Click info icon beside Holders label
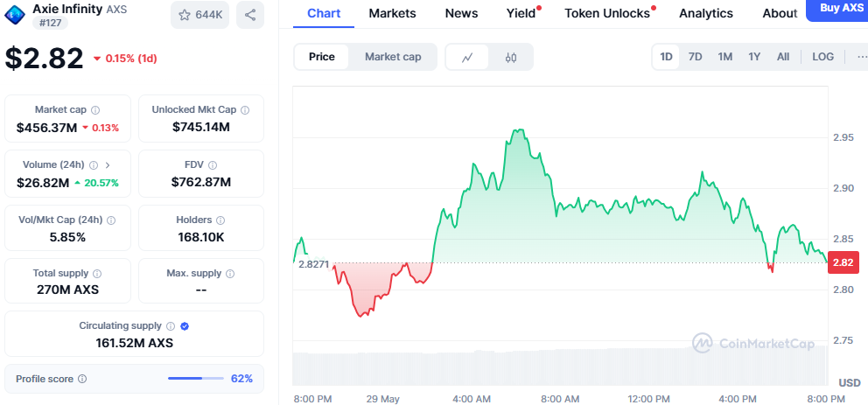This screenshot has width=868, height=405. click(220, 220)
